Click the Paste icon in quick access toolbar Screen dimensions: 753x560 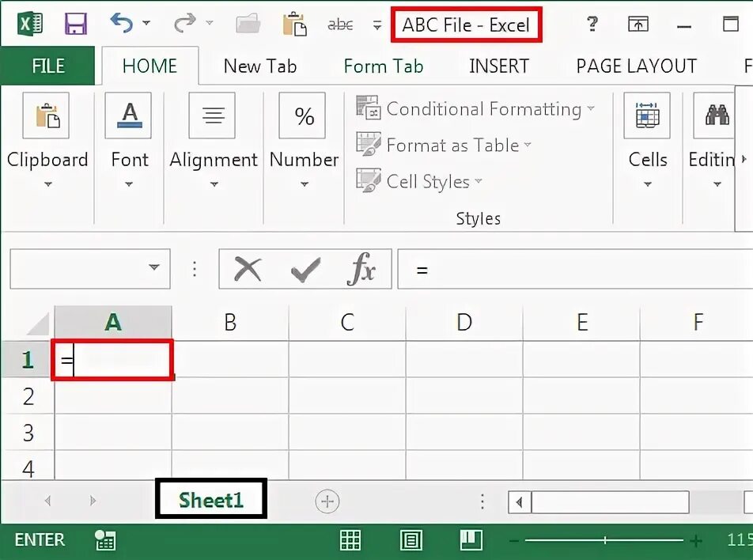pos(294,24)
